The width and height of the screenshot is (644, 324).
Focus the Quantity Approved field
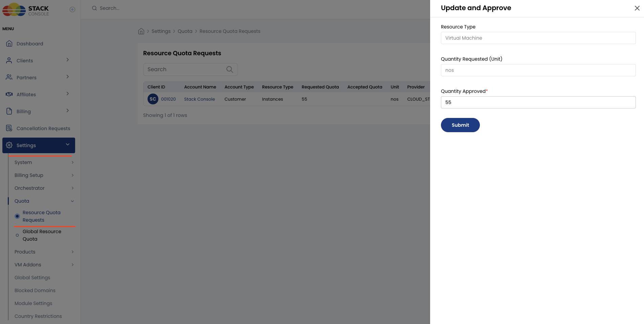[x=538, y=102]
